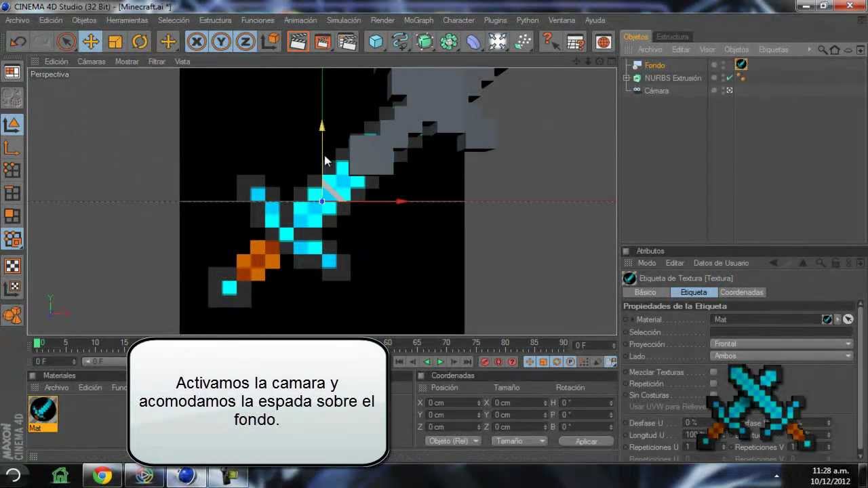Image resolution: width=868 pixels, height=488 pixels.
Task: Toggle the Cámara active view target icon
Action: 730,90
